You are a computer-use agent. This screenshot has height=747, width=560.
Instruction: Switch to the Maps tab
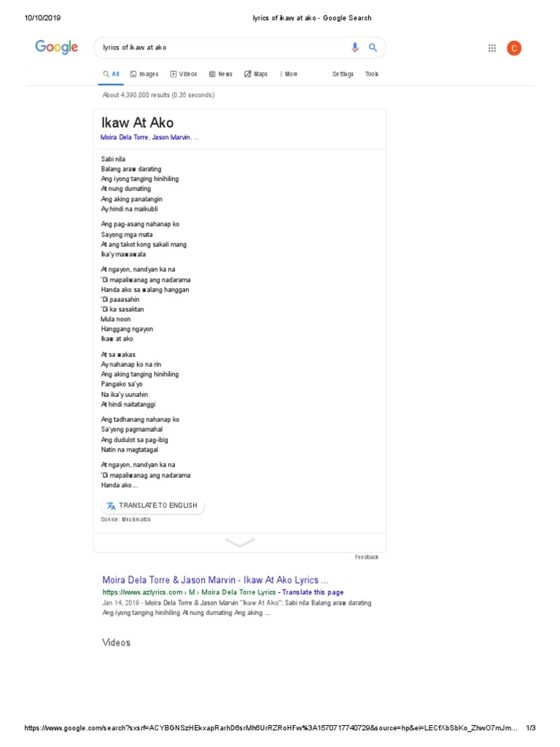click(256, 74)
